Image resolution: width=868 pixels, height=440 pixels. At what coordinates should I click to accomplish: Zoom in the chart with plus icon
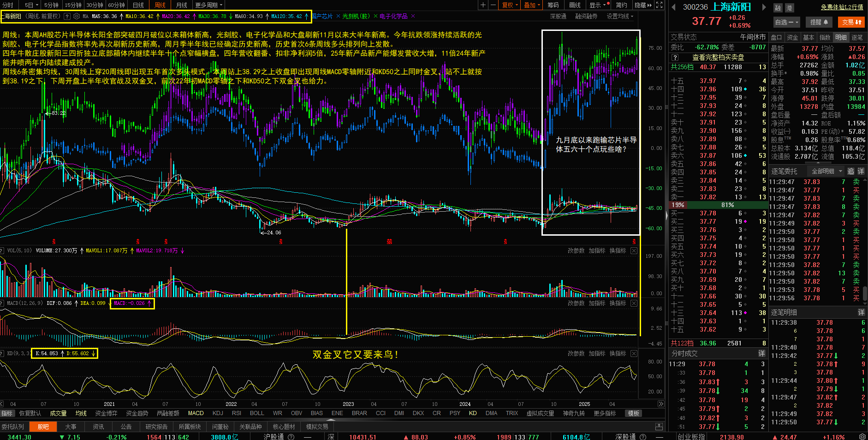[483, 5]
